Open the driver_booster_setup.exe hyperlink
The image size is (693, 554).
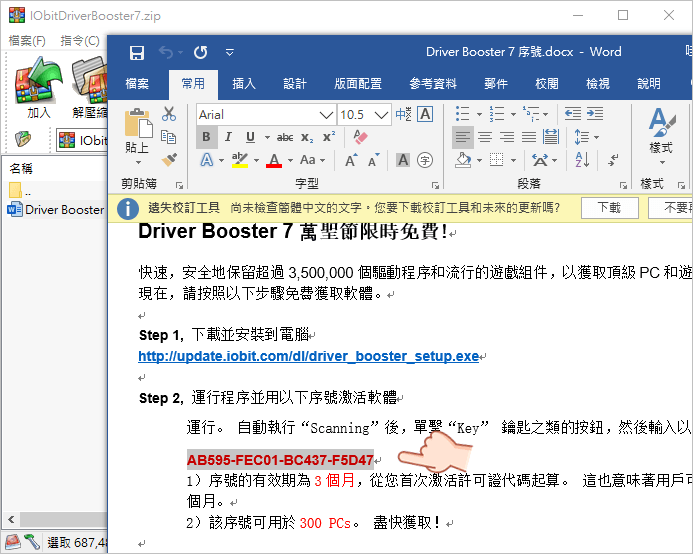(308, 356)
